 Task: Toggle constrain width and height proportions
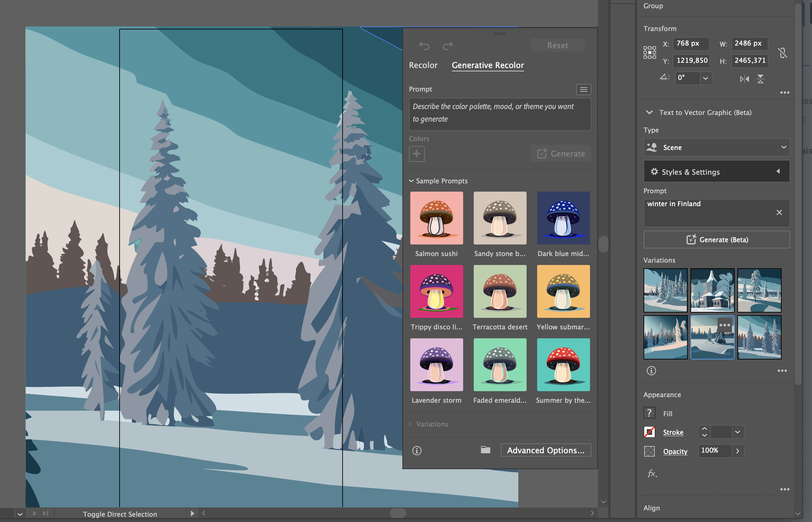[x=782, y=53]
